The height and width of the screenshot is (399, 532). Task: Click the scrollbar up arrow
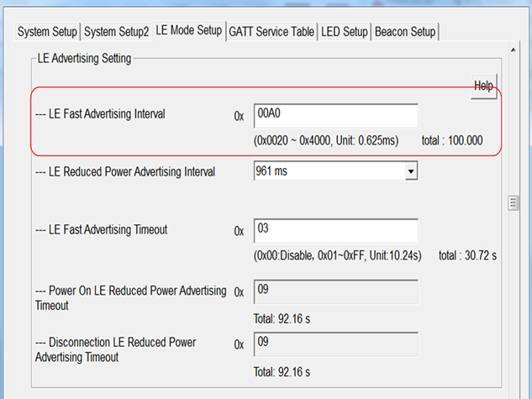click(x=514, y=50)
